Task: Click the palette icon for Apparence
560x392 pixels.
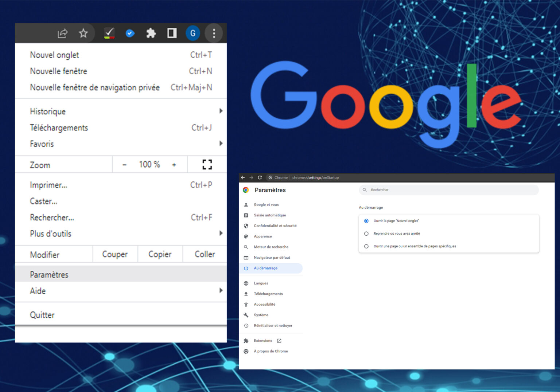Action: 246,236
